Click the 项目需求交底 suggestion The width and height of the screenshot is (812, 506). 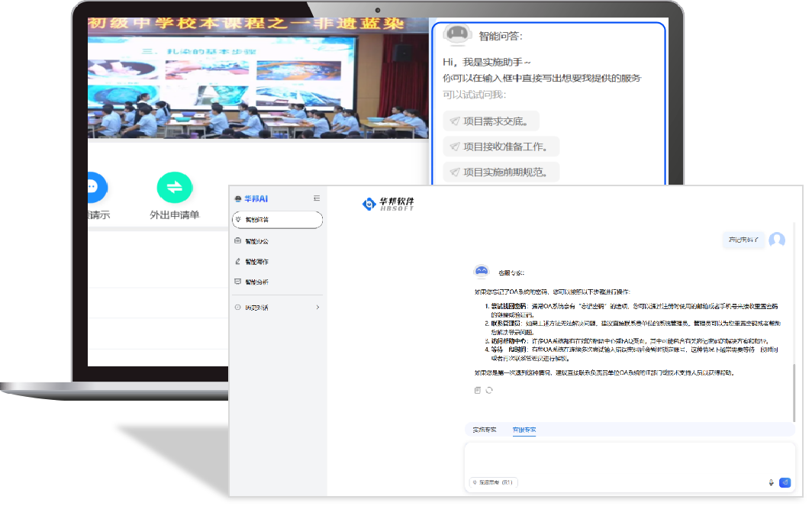489,121
